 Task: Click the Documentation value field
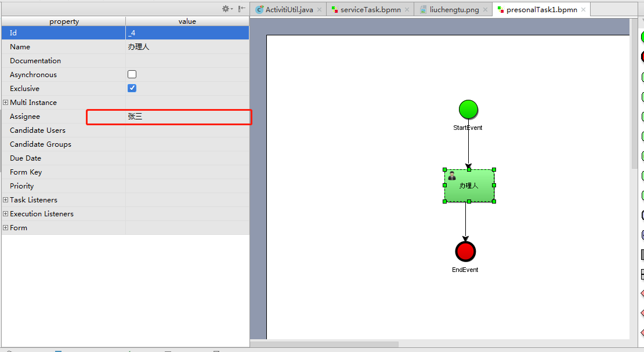coord(187,61)
